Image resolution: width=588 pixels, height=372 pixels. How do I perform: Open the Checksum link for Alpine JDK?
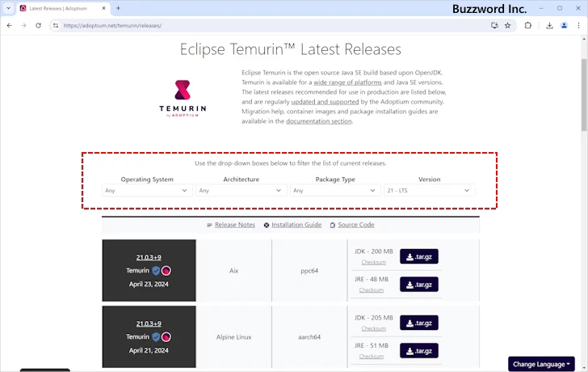373,328
